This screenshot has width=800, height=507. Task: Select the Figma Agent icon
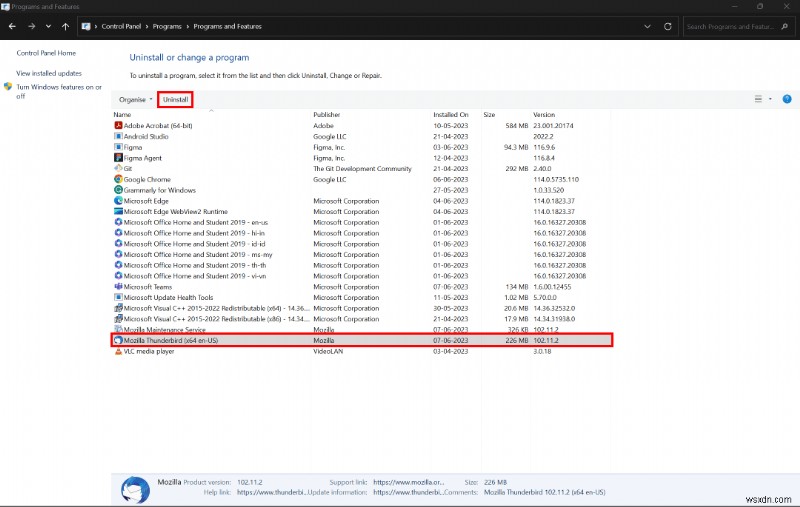click(118, 158)
